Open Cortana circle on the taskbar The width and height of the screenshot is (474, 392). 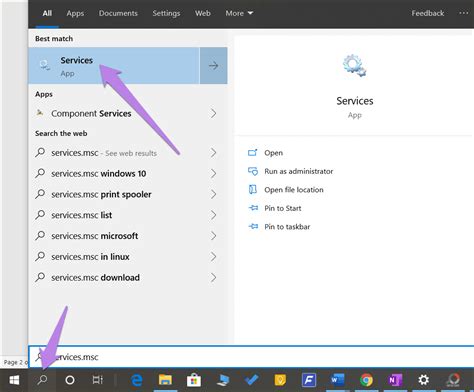pyautogui.click(x=70, y=380)
